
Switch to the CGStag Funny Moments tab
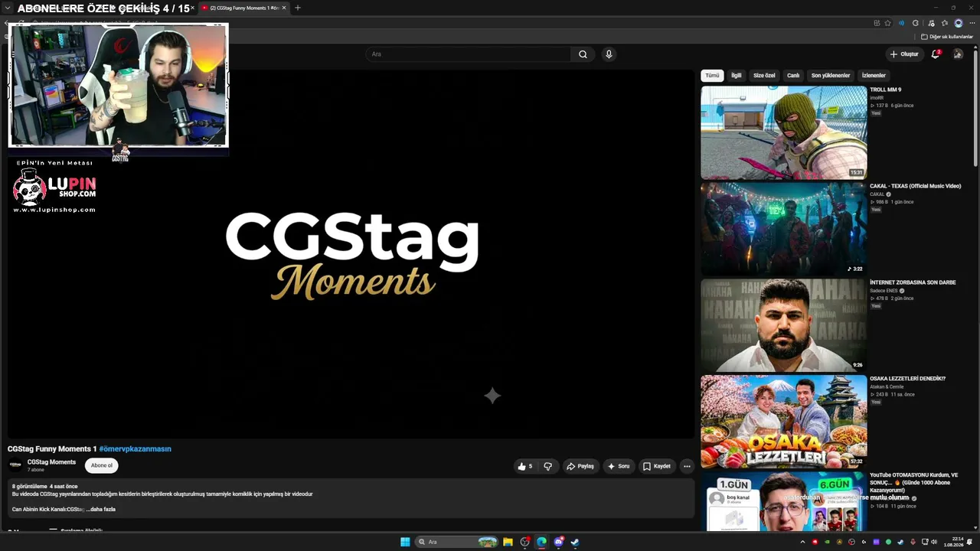click(243, 8)
